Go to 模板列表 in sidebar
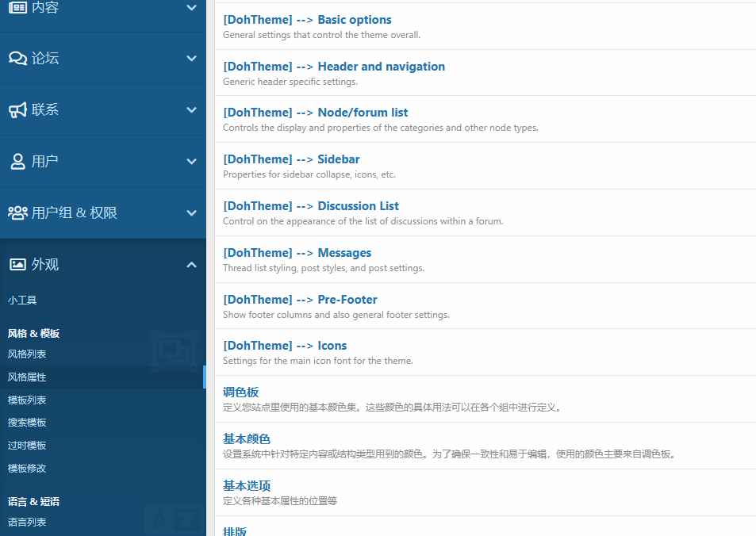 (27, 400)
